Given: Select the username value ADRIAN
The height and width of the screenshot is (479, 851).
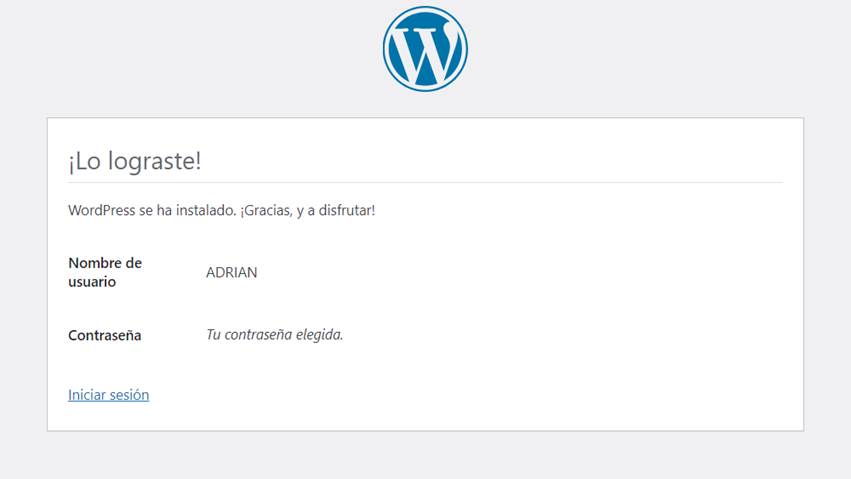Looking at the screenshot, I should (x=231, y=272).
